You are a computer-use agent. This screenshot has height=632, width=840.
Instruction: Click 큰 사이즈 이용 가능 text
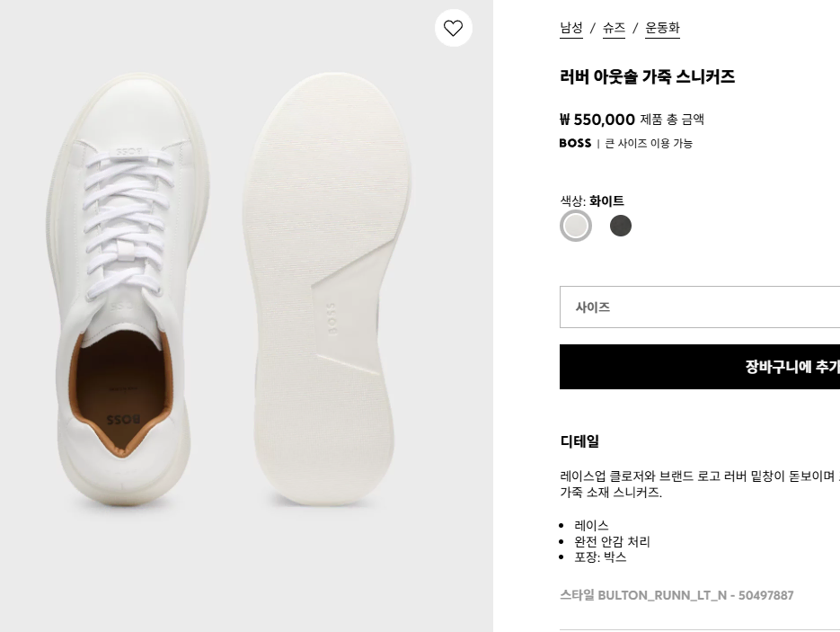pos(649,143)
